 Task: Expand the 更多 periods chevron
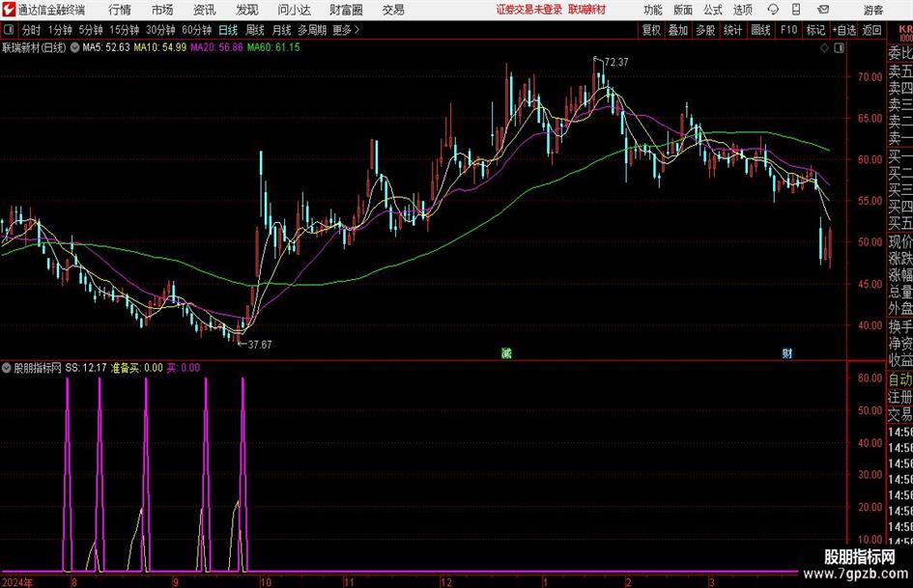point(357,30)
